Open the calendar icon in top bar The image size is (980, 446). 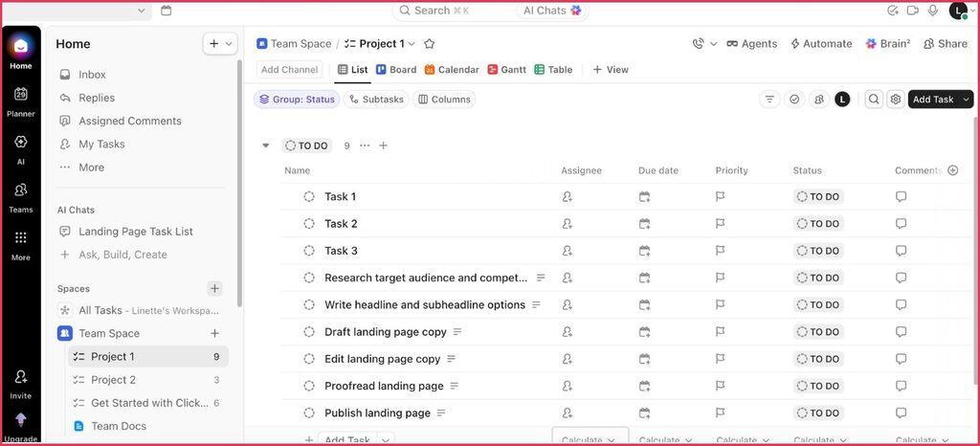tap(166, 10)
